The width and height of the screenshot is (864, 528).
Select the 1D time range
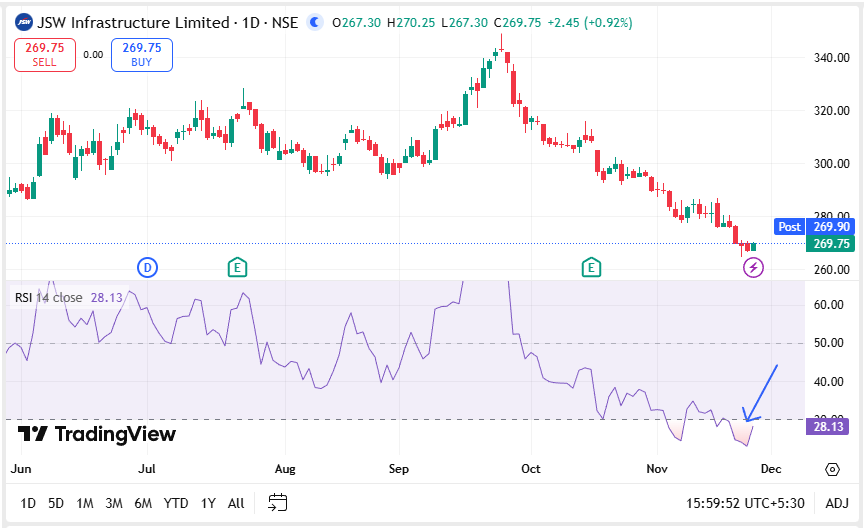tap(28, 503)
